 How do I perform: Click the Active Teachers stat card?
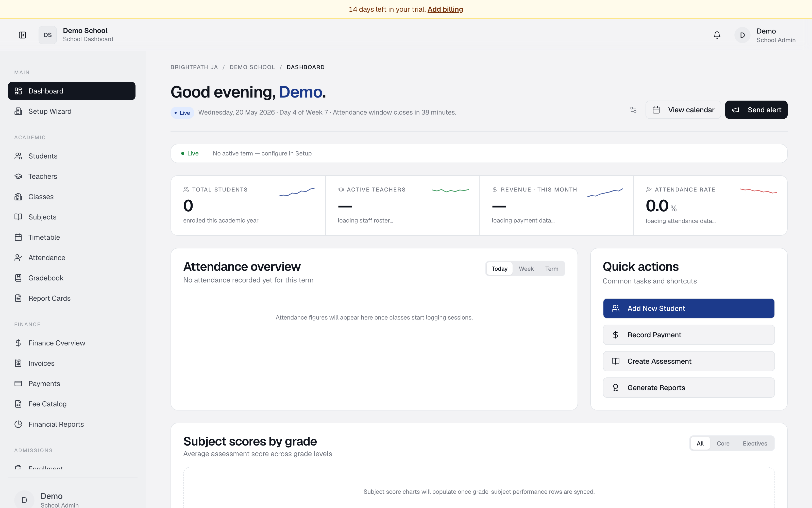(x=402, y=205)
